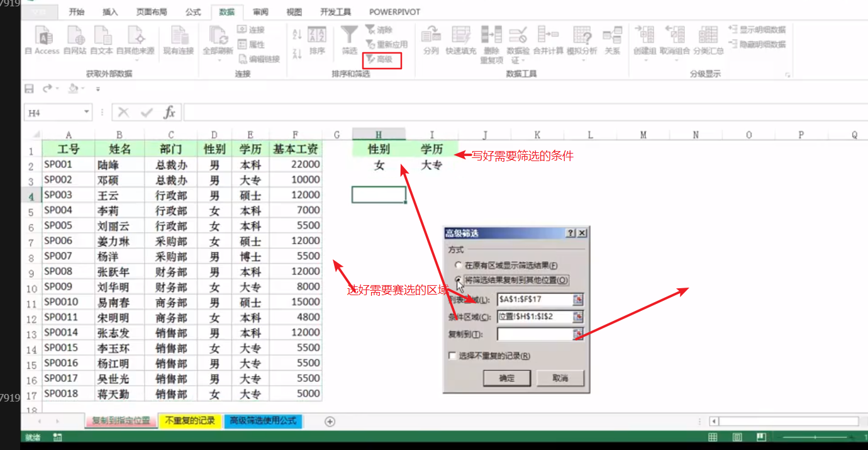Click Show Detail (显示明细数据)

757,30
